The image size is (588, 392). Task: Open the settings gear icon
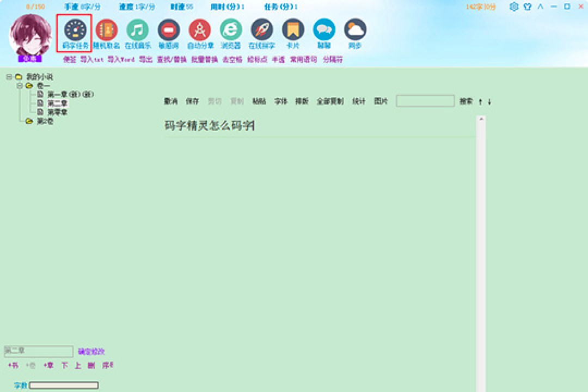514,7
